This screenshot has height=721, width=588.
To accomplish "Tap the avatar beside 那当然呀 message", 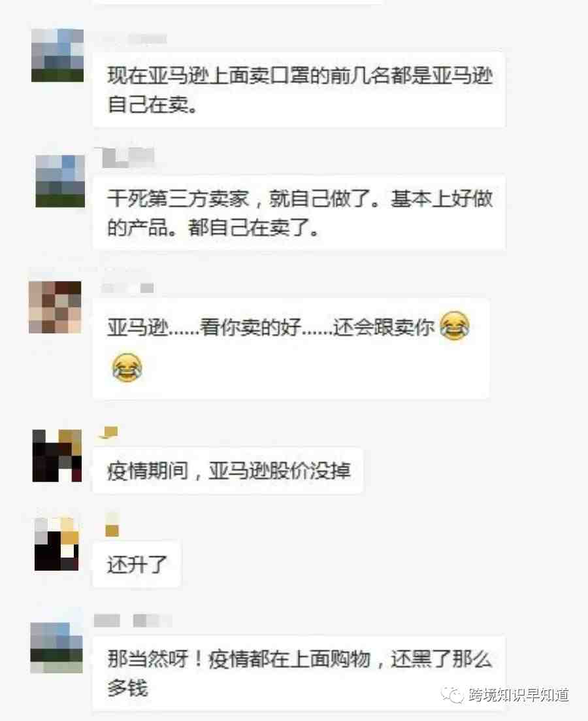I will click(57, 648).
